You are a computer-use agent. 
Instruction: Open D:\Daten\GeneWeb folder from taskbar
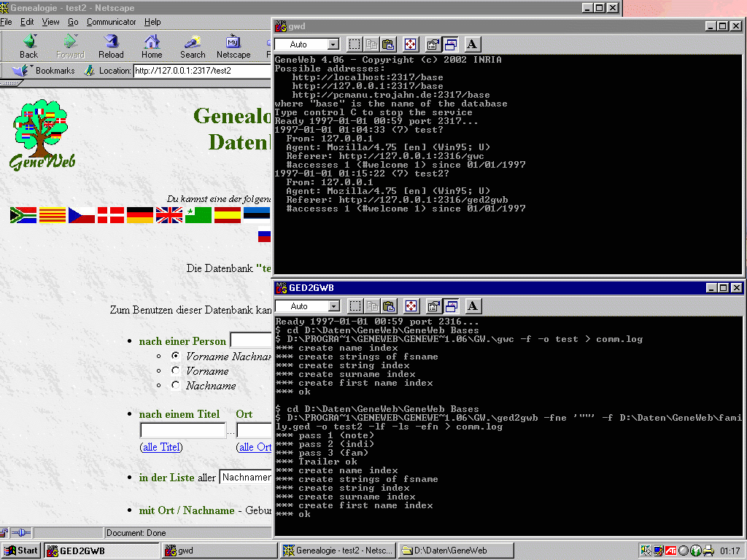(x=457, y=551)
